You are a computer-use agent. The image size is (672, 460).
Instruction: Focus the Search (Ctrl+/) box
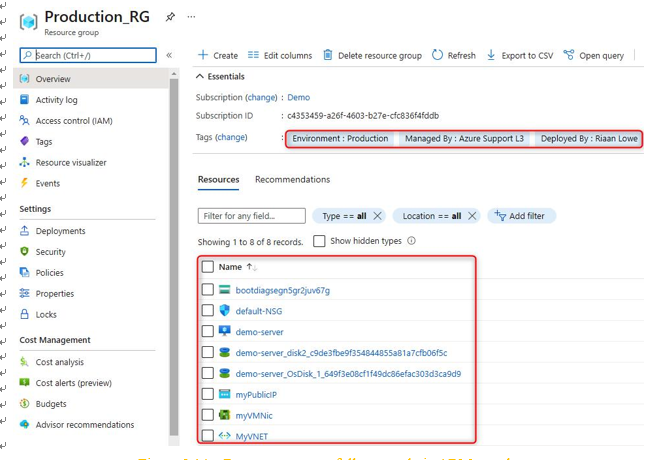tap(88, 55)
